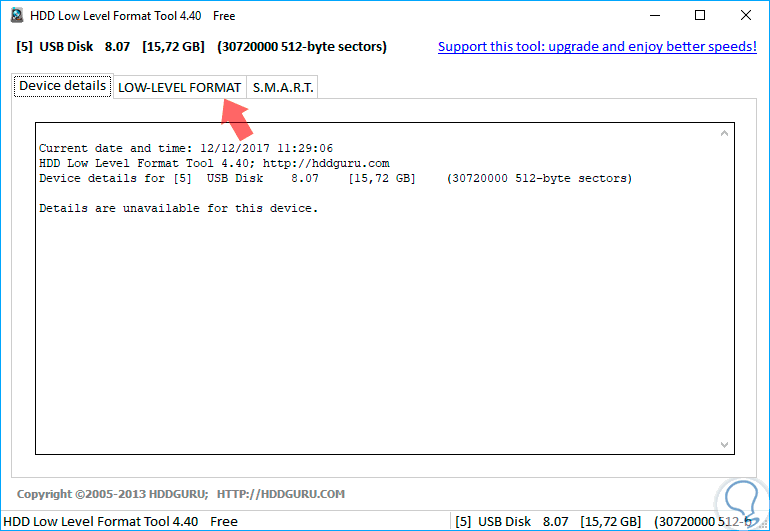Click the scroll up arrow in details box
This screenshot has height=531, width=770.
click(x=724, y=133)
